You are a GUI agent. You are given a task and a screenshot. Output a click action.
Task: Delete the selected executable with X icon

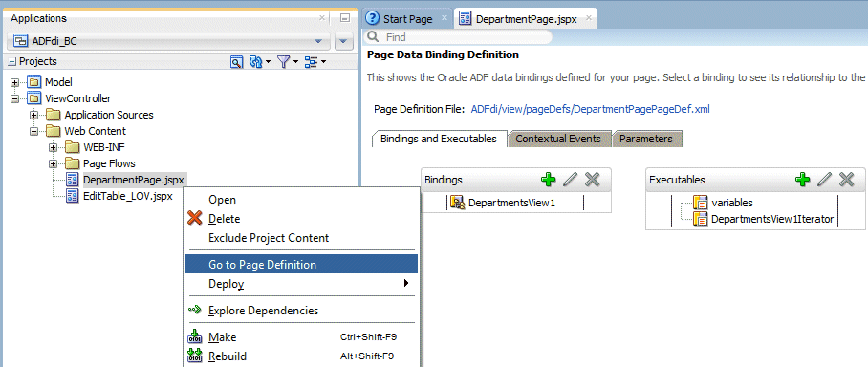[846, 180]
